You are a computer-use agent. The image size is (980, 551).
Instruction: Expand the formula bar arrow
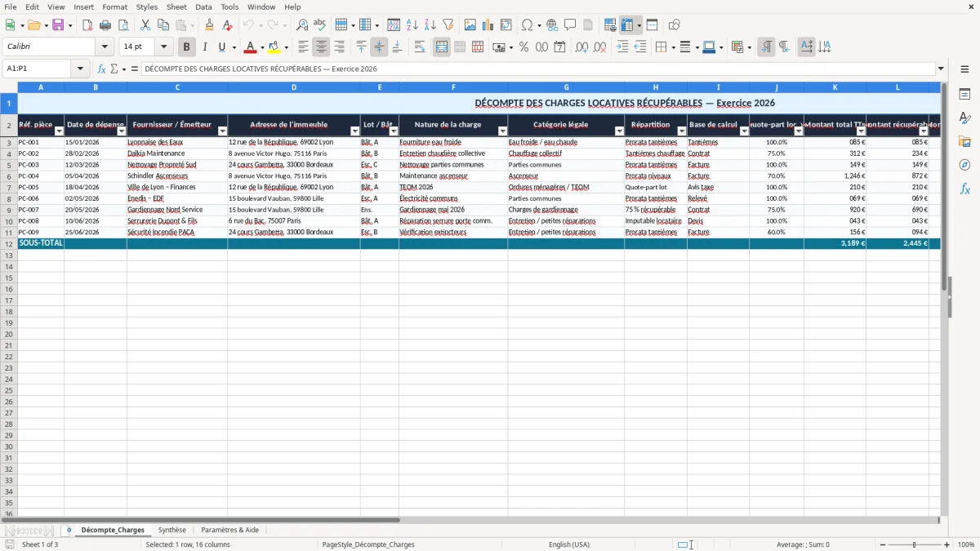pos(941,69)
